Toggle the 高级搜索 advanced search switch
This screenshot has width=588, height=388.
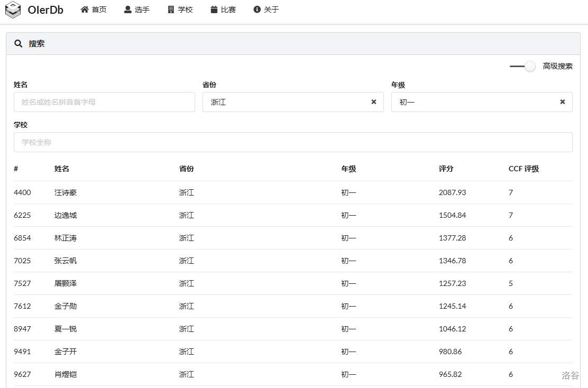click(x=523, y=66)
